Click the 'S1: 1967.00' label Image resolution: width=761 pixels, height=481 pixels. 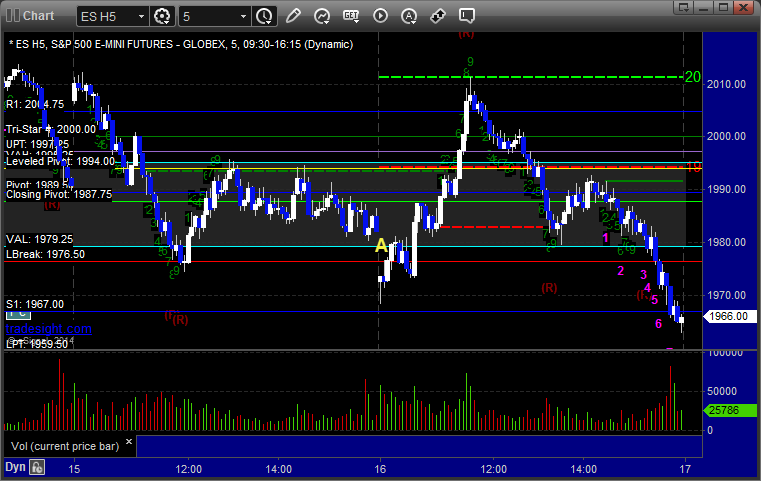35,304
